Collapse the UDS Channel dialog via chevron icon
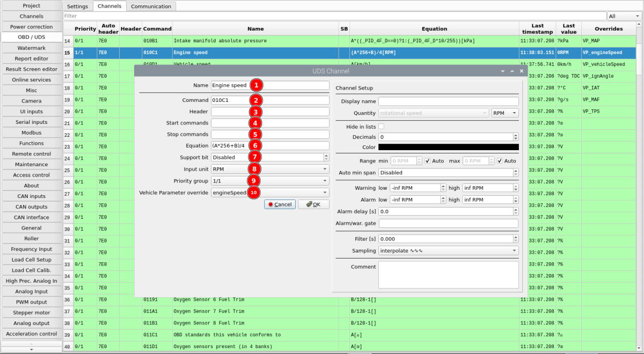 point(502,70)
